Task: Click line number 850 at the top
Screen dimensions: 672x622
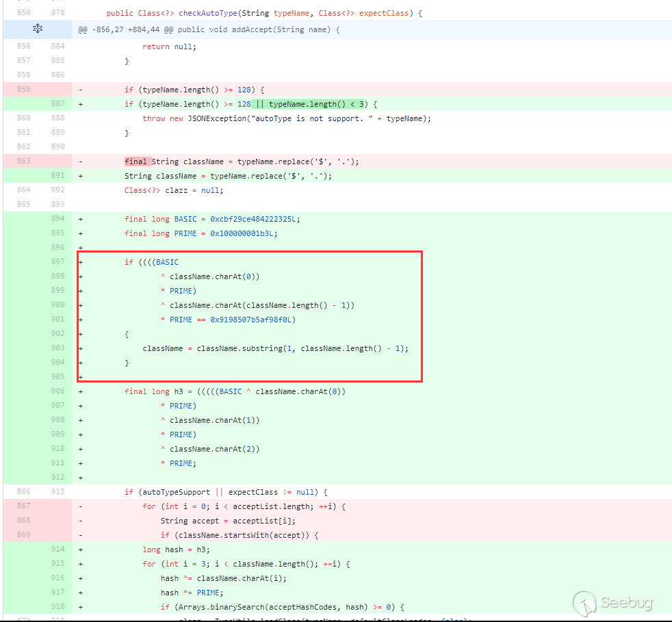Action: (23, 12)
